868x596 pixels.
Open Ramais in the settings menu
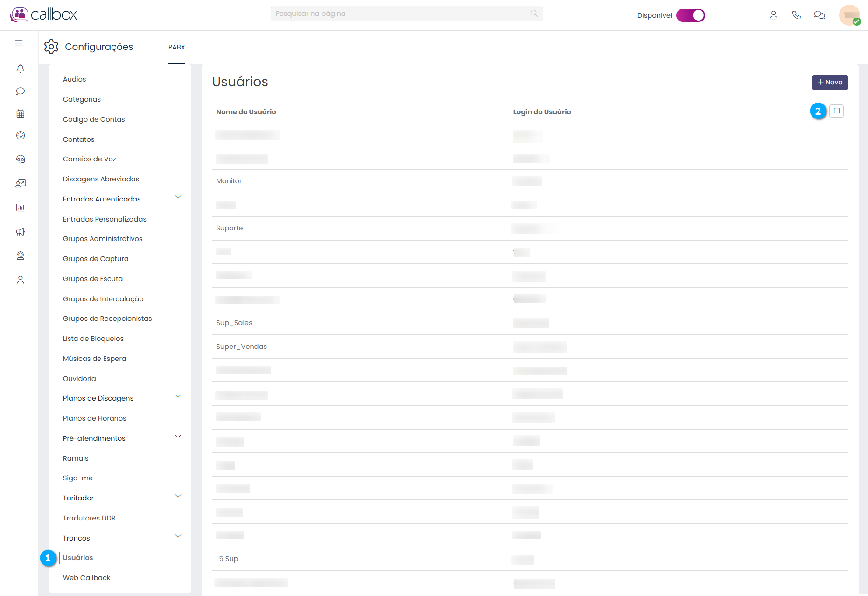click(76, 458)
